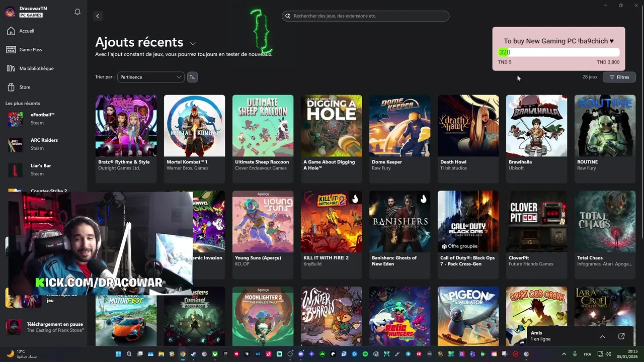Open the weather widget showing 13°C

tap(23, 354)
